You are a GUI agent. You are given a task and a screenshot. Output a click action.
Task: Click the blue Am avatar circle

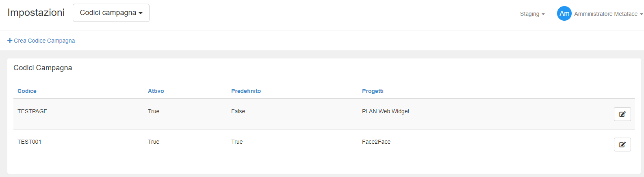(564, 13)
